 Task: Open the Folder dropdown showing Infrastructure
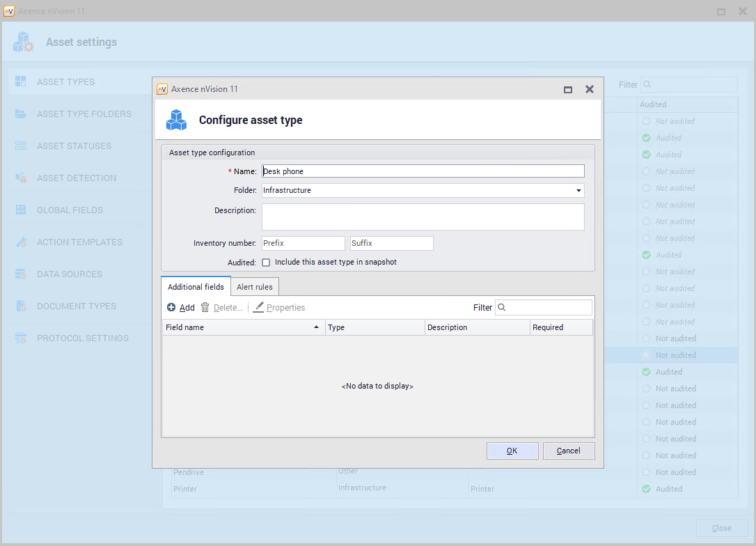click(x=578, y=190)
